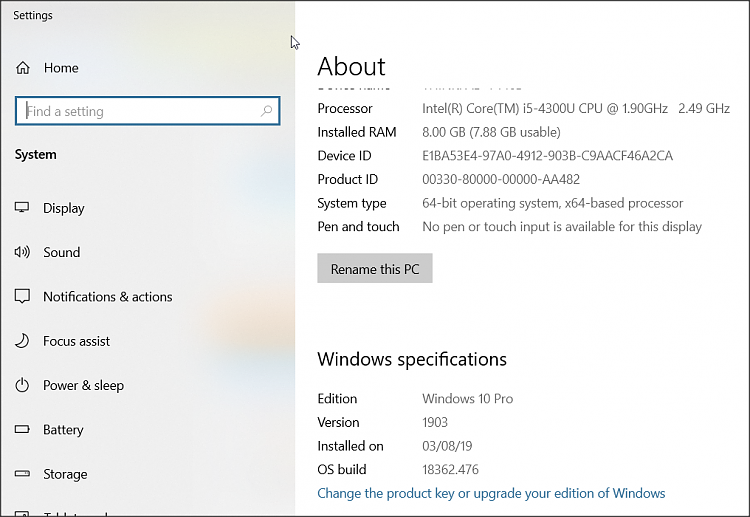Select the processor value Intel Core i5-4300U
750x517 pixels.
coord(576,109)
